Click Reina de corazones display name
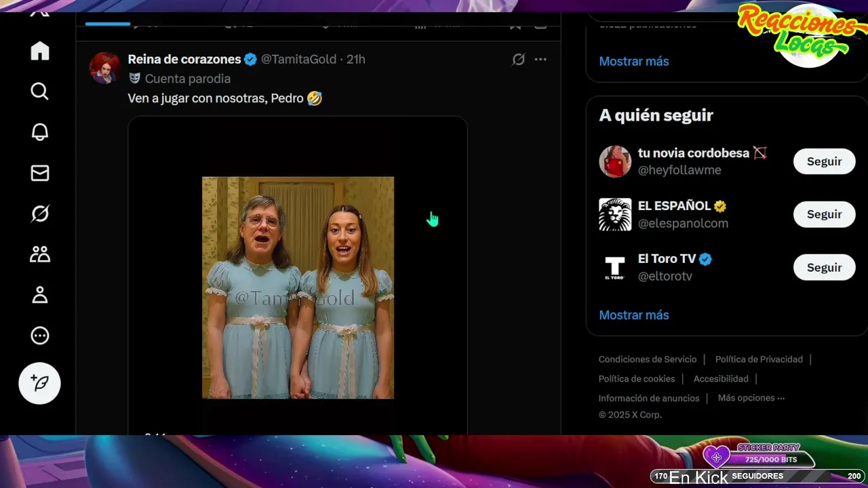Viewport: 868px width, 488px height. pyautogui.click(x=184, y=59)
